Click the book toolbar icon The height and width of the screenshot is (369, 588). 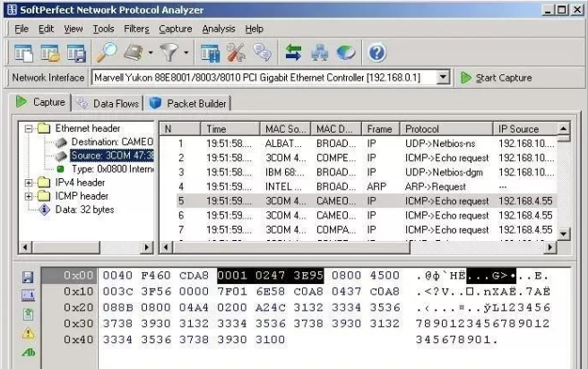click(134, 53)
